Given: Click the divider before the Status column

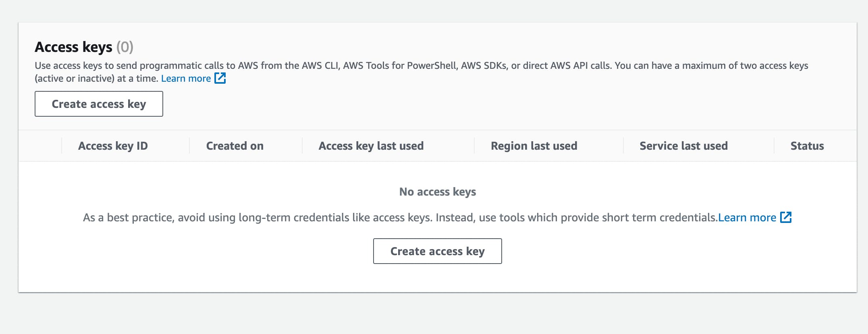Looking at the screenshot, I should click(x=774, y=146).
